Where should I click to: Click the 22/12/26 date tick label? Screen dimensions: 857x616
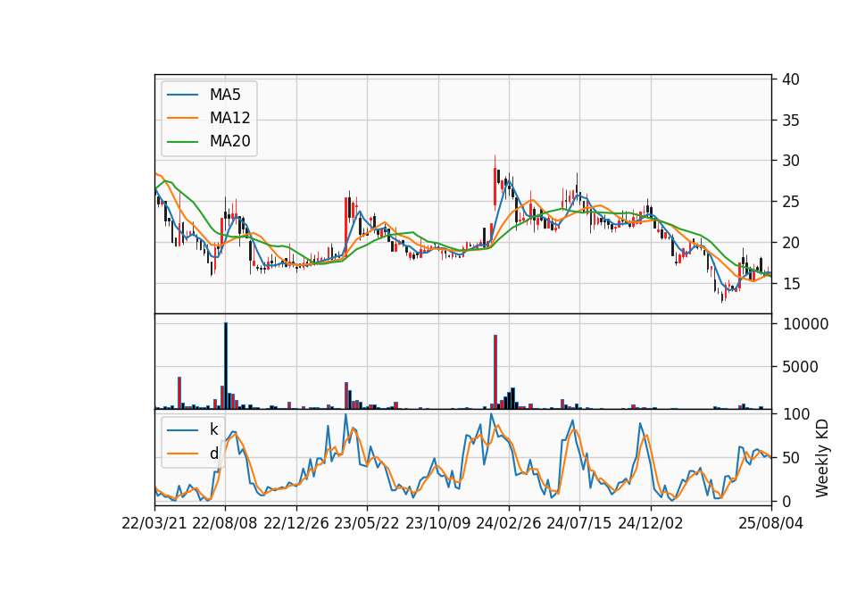click(x=296, y=524)
